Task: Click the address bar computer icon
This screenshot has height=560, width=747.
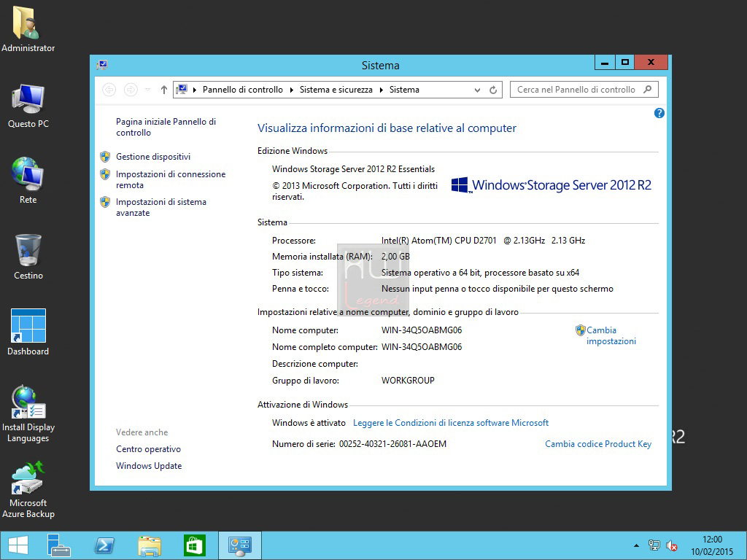Action: pos(182,89)
